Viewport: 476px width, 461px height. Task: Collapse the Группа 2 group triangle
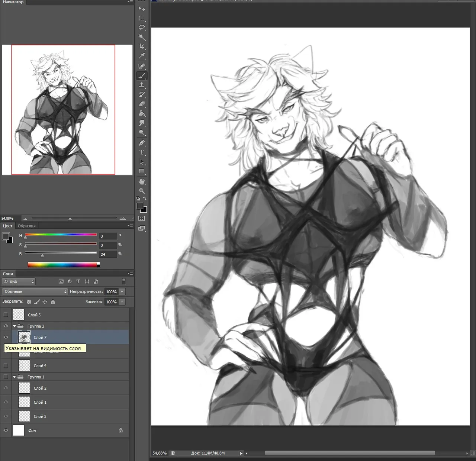click(15, 326)
